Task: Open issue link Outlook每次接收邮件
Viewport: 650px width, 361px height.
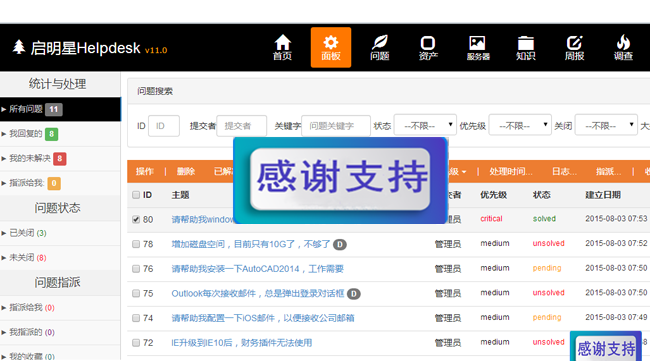Action: (257, 293)
